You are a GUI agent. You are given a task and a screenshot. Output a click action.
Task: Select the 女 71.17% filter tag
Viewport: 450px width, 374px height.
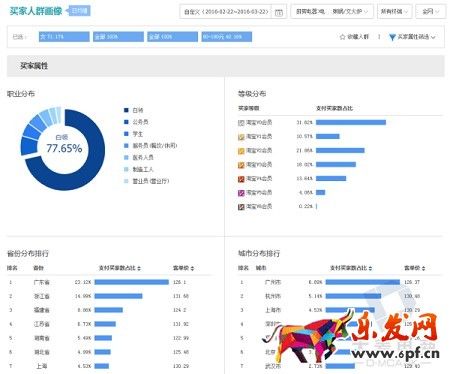click(64, 37)
